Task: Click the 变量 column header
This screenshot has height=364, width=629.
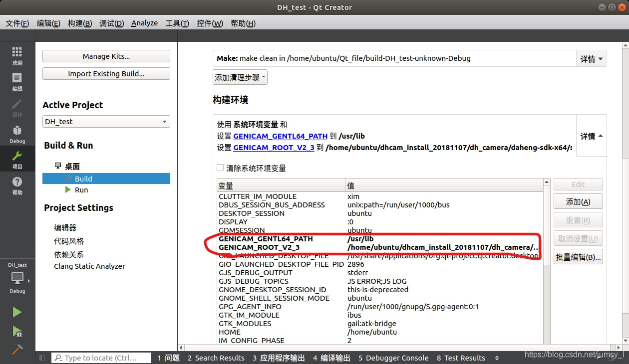Action: pos(281,185)
